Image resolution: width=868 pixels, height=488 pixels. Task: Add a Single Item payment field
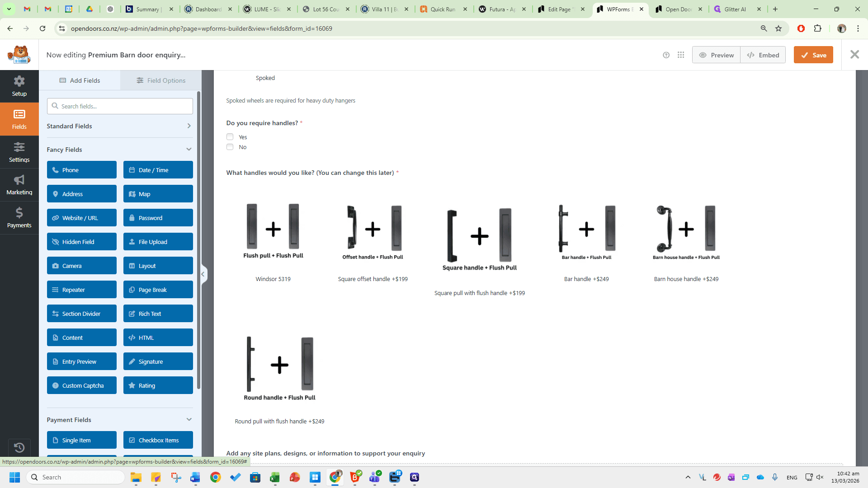point(82,440)
